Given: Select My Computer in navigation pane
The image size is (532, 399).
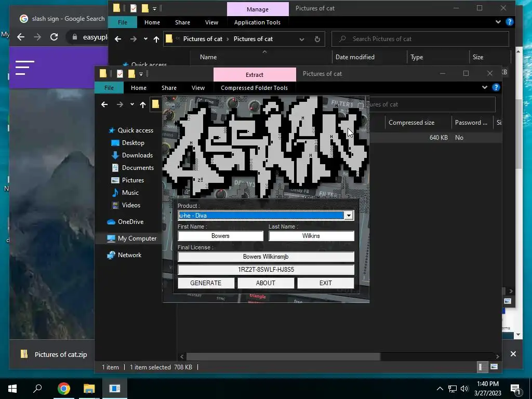Looking at the screenshot, I should (132, 238).
